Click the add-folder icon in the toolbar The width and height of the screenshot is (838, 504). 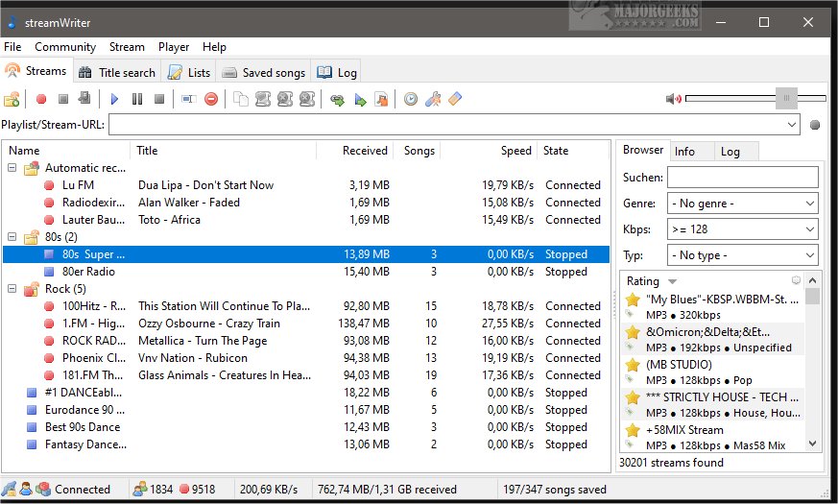click(x=12, y=99)
